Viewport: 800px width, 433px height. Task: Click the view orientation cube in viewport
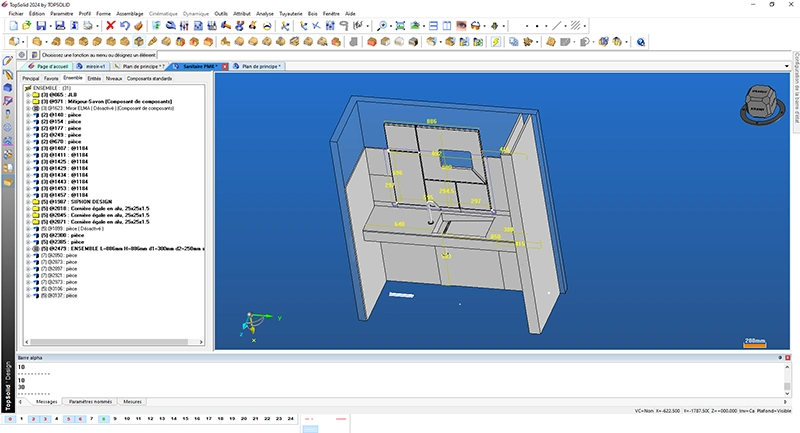(762, 103)
